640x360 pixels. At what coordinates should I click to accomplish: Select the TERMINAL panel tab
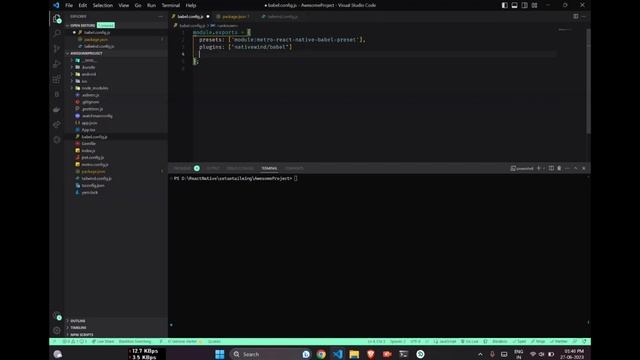click(x=269, y=168)
